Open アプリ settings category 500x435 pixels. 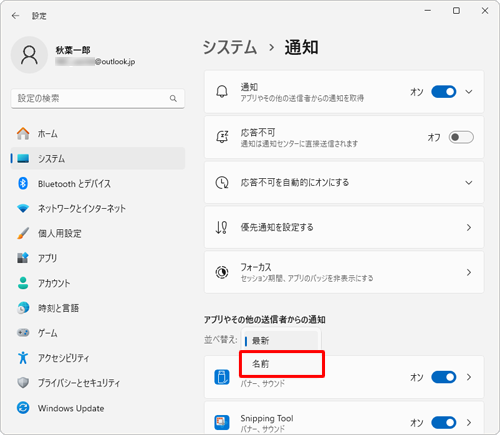(x=98, y=258)
